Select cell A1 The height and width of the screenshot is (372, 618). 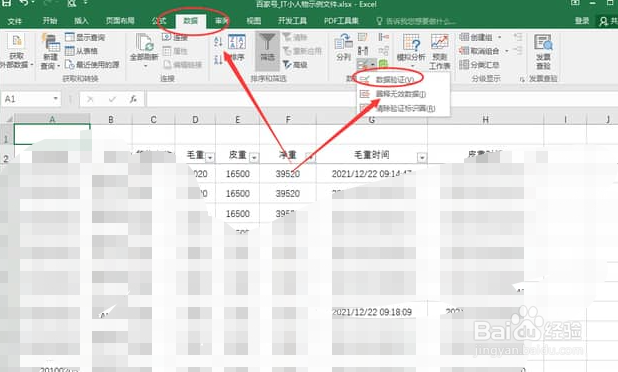pos(52,134)
